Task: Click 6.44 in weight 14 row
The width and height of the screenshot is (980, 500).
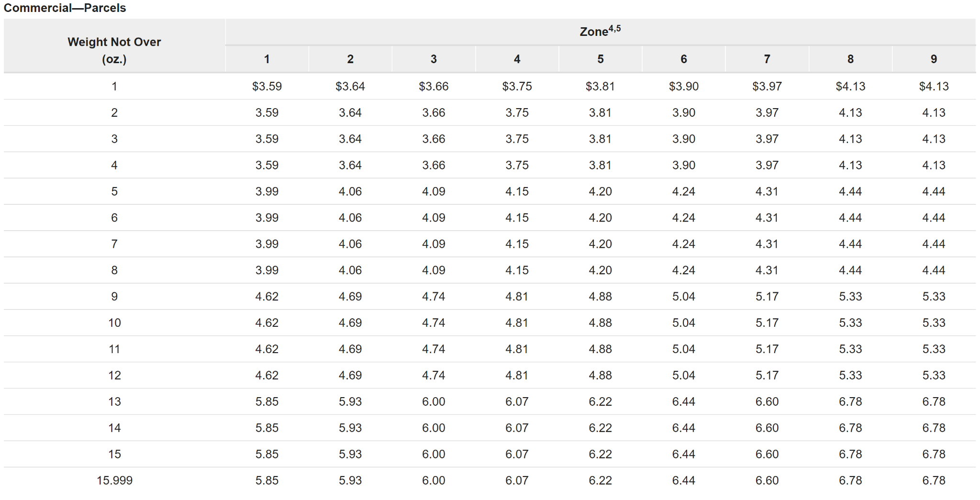Action: coord(683,428)
